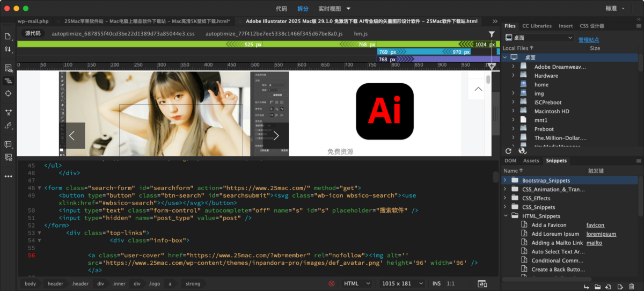
Task: Collapse the 桌面 root tree node
Action: 505,57
